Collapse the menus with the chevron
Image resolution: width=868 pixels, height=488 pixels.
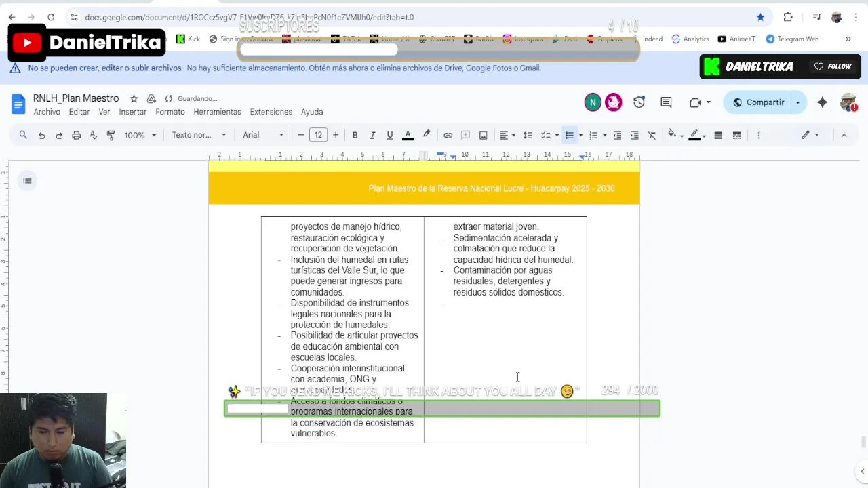pyautogui.click(x=844, y=135)
